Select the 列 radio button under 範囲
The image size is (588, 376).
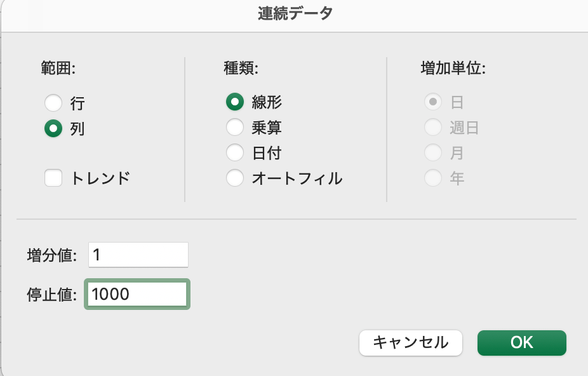coord(54,128)
